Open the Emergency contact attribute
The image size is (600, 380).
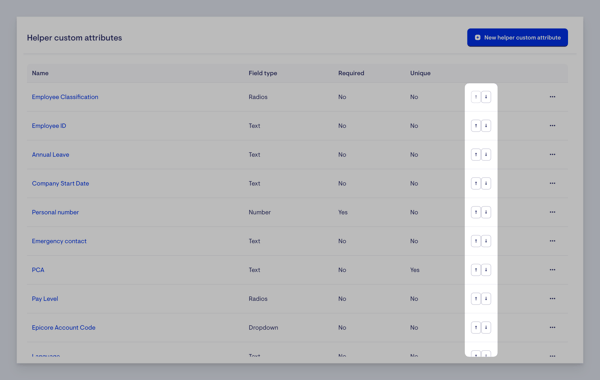(x=59, y=241)
